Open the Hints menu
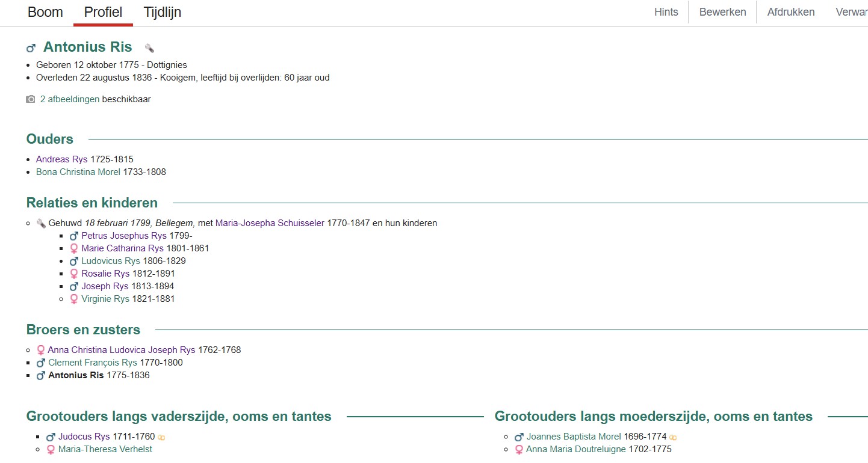The height and width of the screenshot is (463, 868). point(666,11)
